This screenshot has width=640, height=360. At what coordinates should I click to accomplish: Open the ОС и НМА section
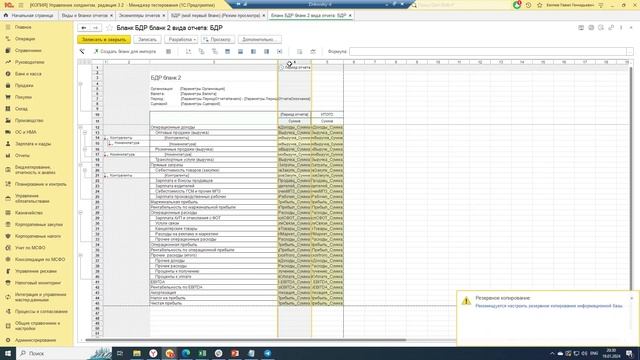coord(26,132)
